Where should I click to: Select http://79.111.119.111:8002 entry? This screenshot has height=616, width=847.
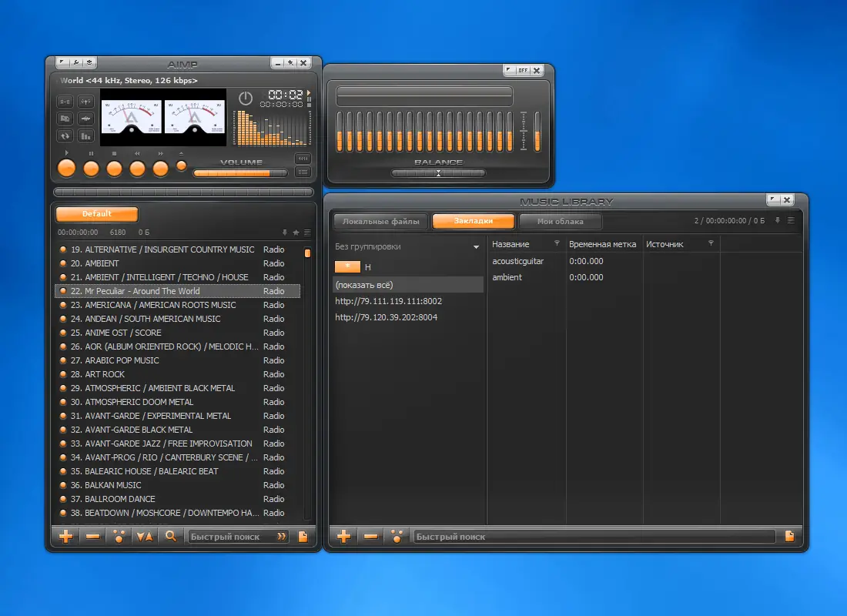click(x=408, y=301)
